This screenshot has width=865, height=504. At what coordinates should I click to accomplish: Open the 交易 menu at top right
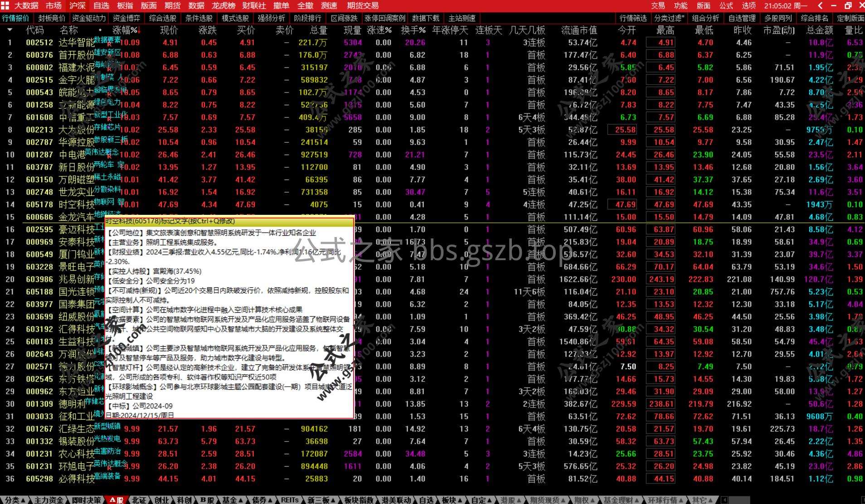click(x=658, y=5)
